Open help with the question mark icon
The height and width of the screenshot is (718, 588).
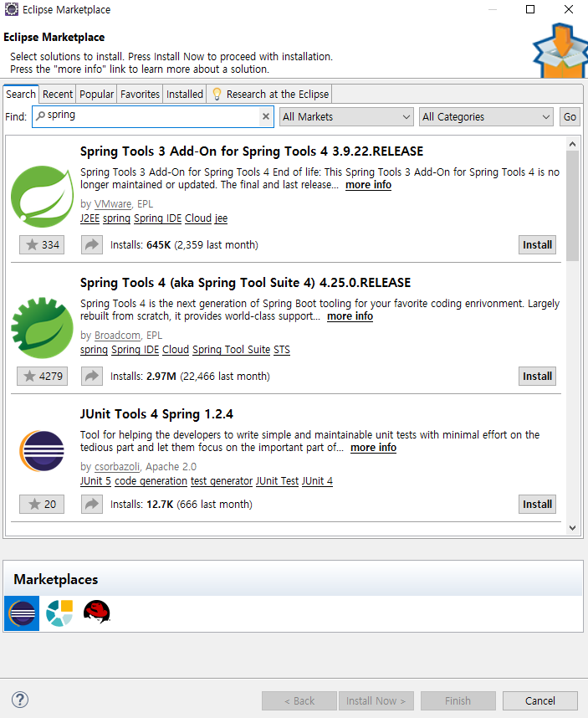tap(20, 700)
